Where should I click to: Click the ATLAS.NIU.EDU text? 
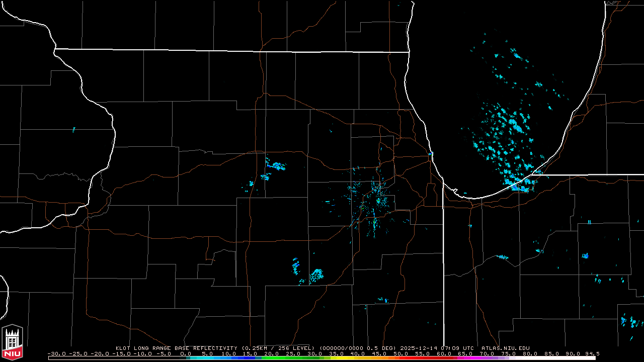(505, 348)
